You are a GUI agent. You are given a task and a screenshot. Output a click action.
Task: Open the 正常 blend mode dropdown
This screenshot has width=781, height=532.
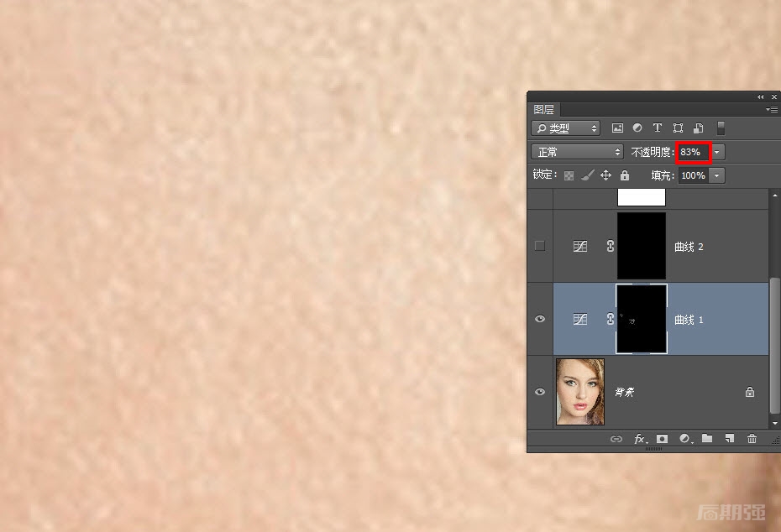576,152
